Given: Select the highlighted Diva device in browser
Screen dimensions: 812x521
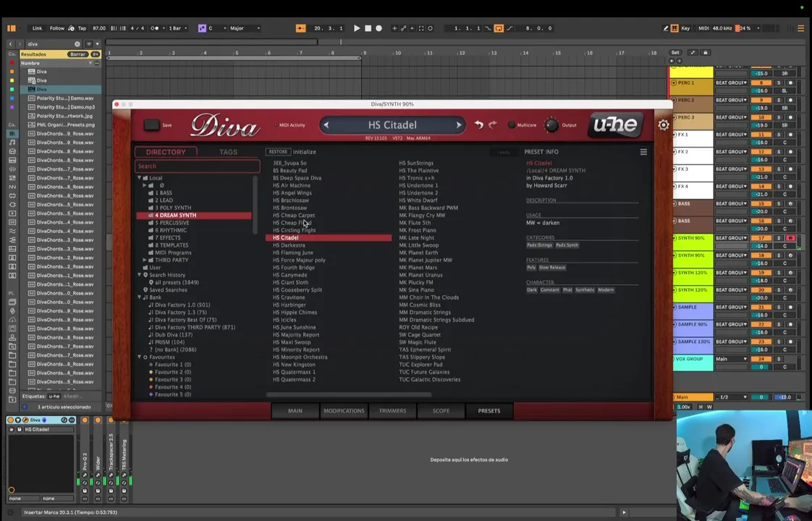Looking at the screenshot, I should tap(61, 89).
